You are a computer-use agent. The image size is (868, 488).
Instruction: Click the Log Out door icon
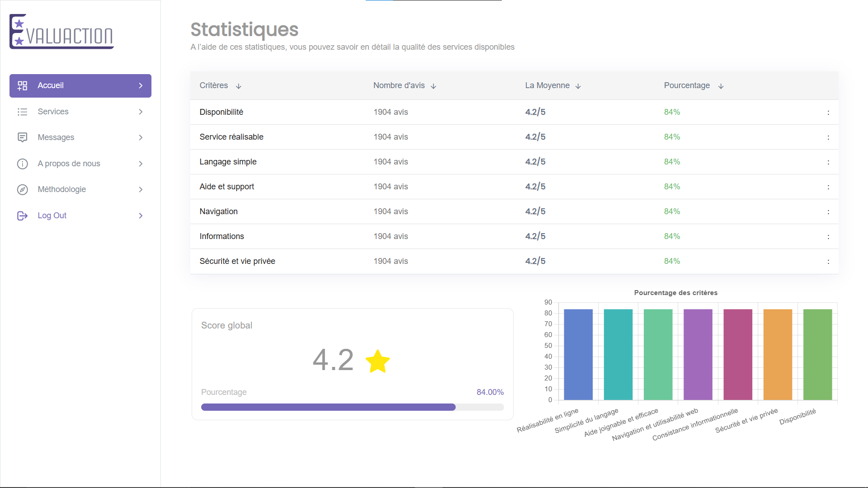coord(22,216)
